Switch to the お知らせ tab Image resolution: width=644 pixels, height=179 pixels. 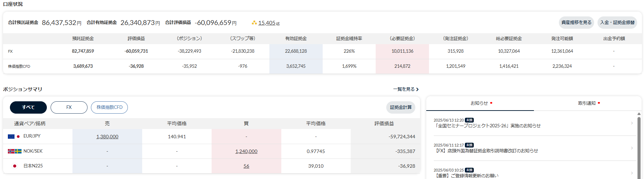480,103
